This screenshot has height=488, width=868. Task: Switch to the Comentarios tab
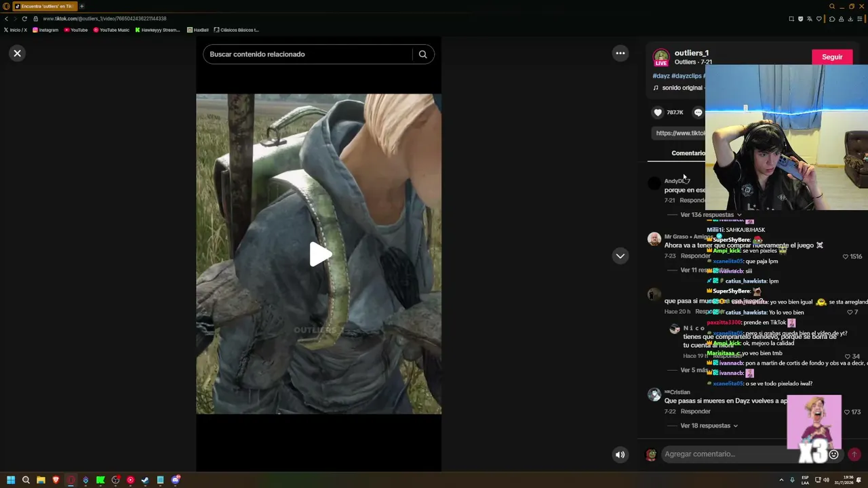pyautogui.click(x=688, y=153)
